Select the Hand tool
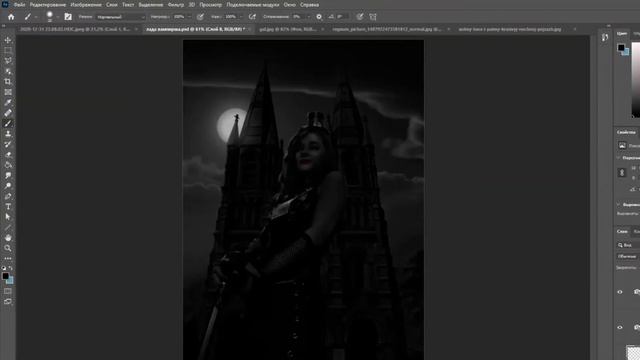This screenshot has width=640, height=360. [8, 238]
